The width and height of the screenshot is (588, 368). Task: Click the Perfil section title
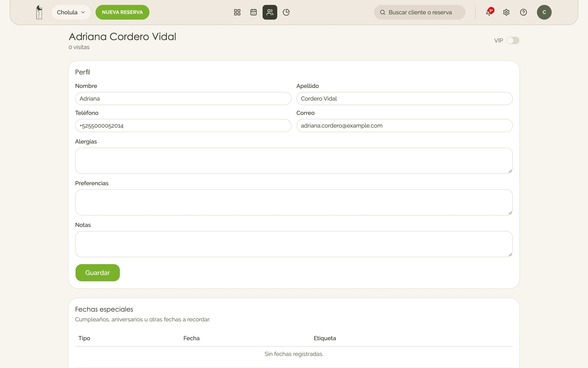coord(82,72)
